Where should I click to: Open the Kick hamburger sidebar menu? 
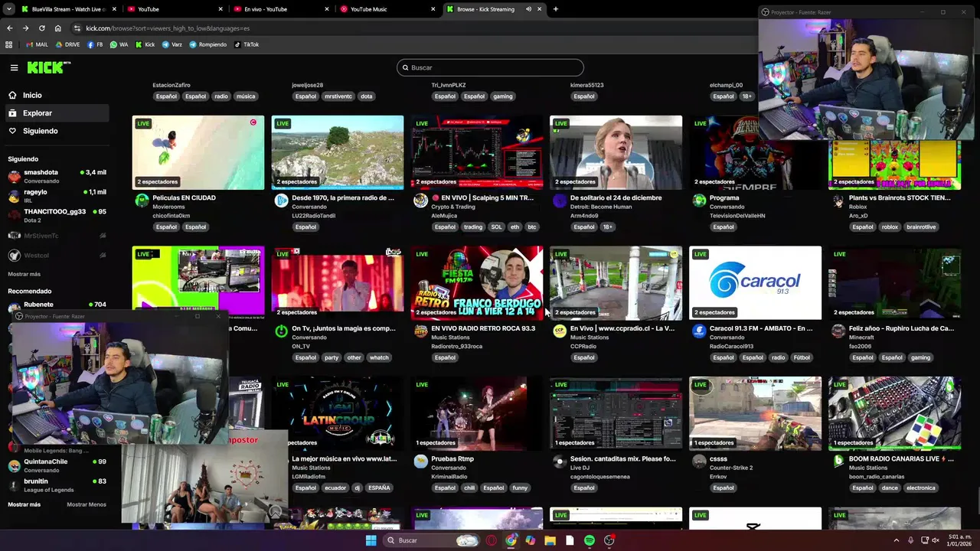tap(14, 67)
